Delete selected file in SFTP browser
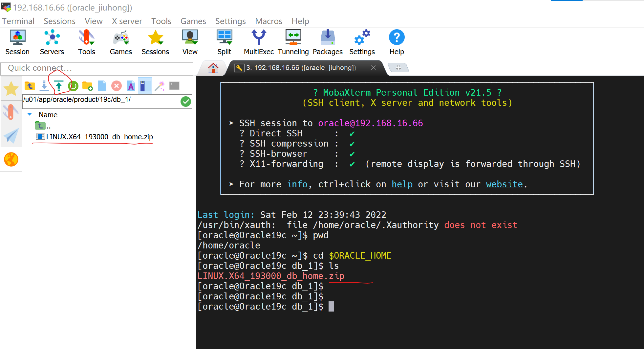 (x=117, y=86)
